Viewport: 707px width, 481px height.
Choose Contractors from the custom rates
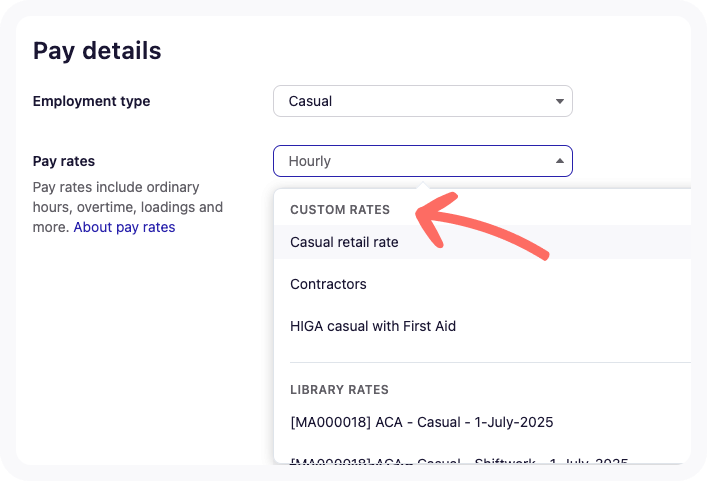click(x=328, y=284)
